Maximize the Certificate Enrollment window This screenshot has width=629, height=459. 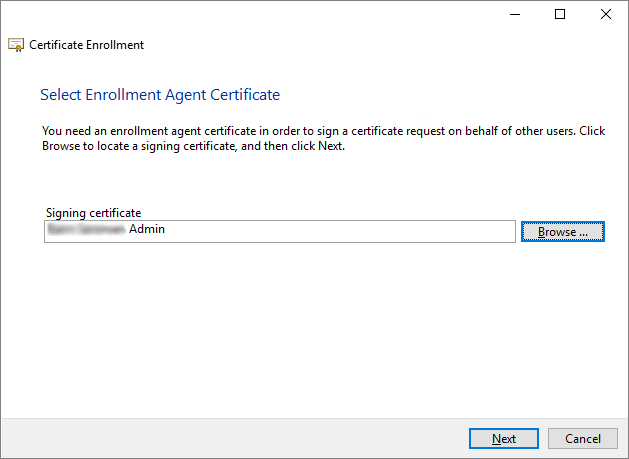[560, 14]
